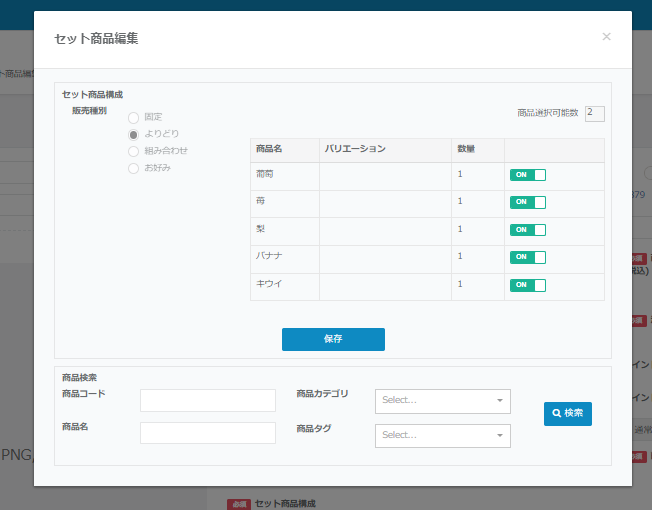Disable the ON switch for 苺

(x=528, y=202)
